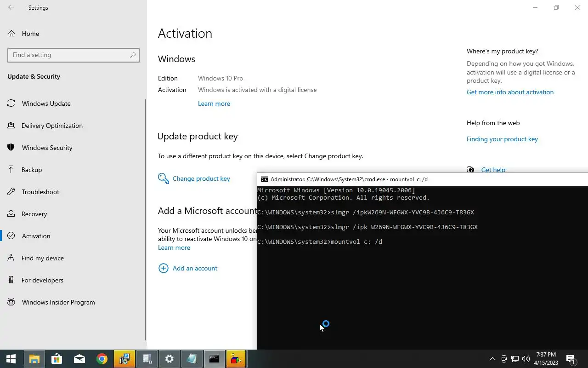Open the Mail app from the taskbar
Screen dimensions: 588x368
79,359
